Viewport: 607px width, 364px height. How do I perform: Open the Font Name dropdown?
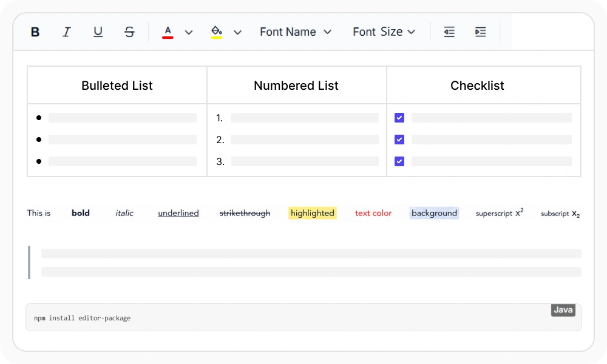click(296, 32)
